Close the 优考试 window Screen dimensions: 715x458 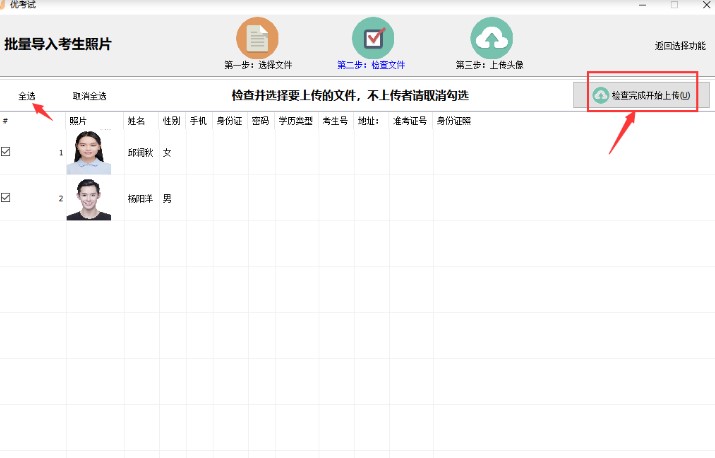706,5
